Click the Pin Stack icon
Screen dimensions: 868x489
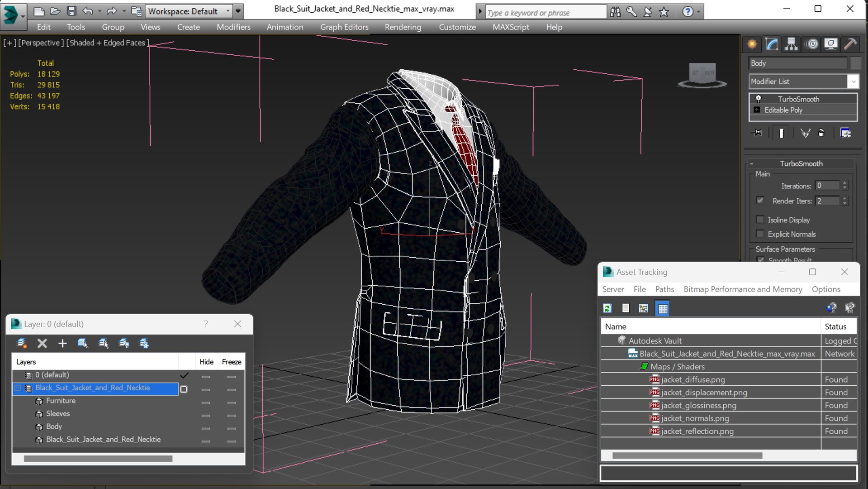[x=757, y=133]
